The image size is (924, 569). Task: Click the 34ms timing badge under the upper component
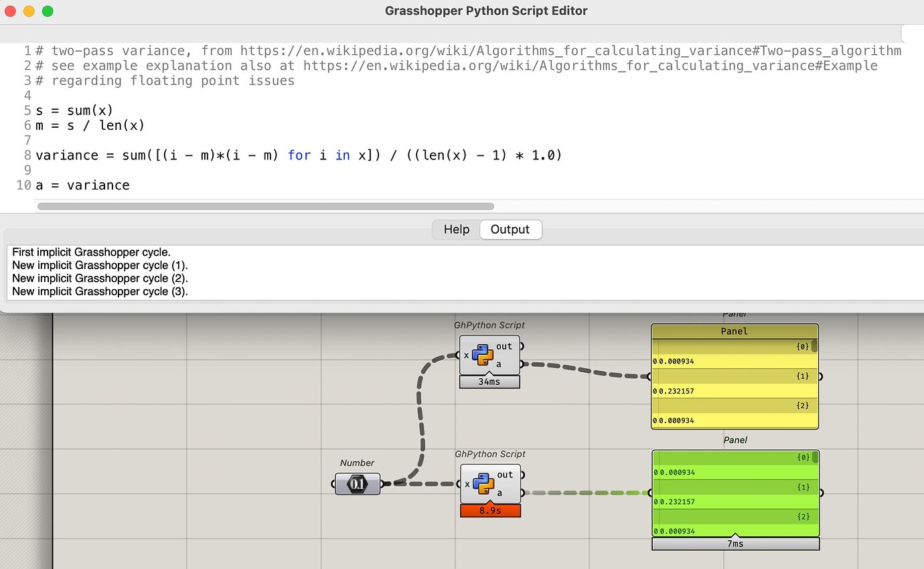(489, 382)
